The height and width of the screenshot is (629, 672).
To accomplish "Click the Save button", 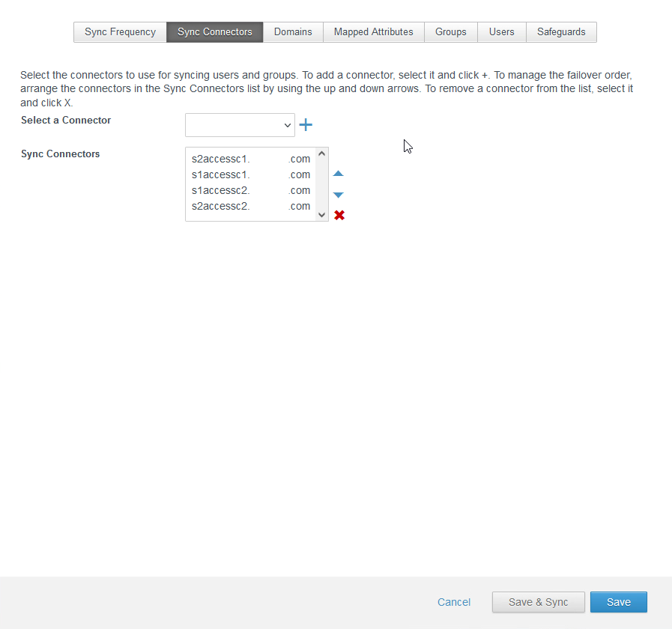I will [618, 602].
